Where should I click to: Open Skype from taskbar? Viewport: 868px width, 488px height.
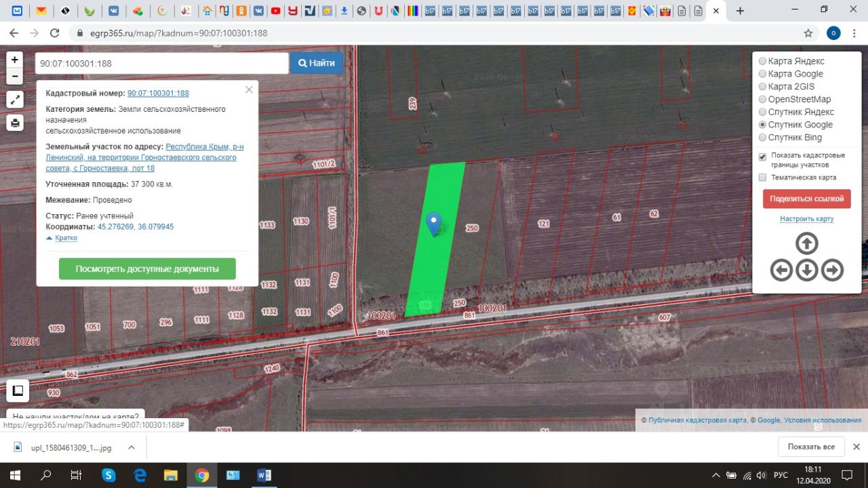coord(108,474)
